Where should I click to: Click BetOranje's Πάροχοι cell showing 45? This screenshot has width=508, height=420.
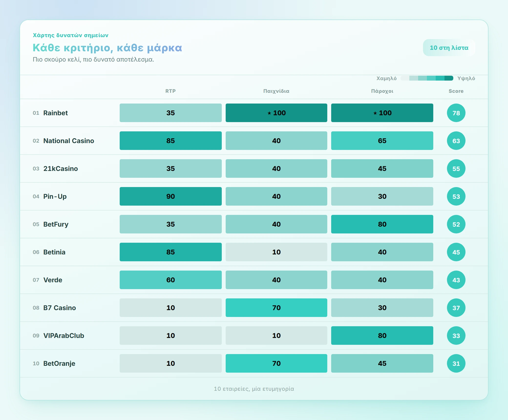[382, 363]
